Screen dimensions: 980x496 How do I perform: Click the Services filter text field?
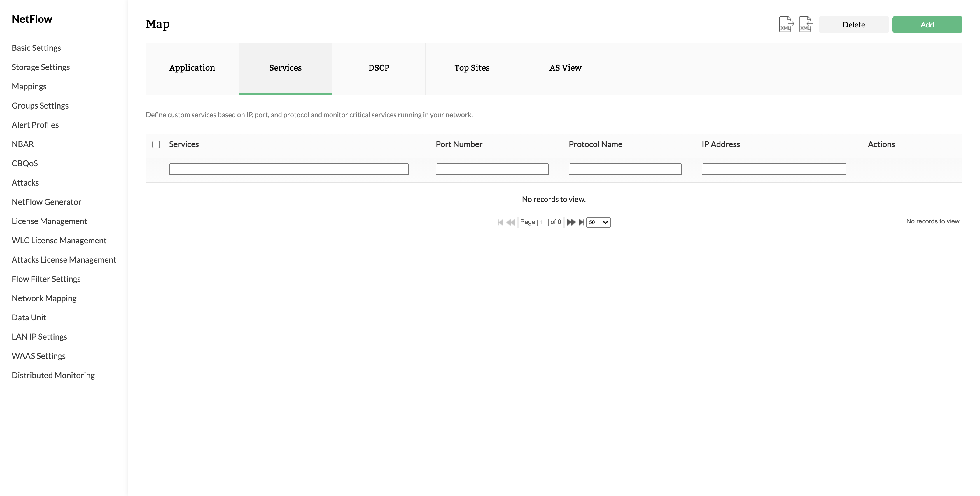(289, 170)
